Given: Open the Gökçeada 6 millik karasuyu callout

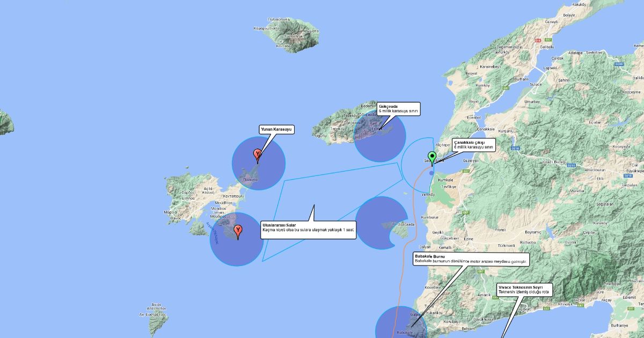Looking at the screenshot, I should 398,108.
